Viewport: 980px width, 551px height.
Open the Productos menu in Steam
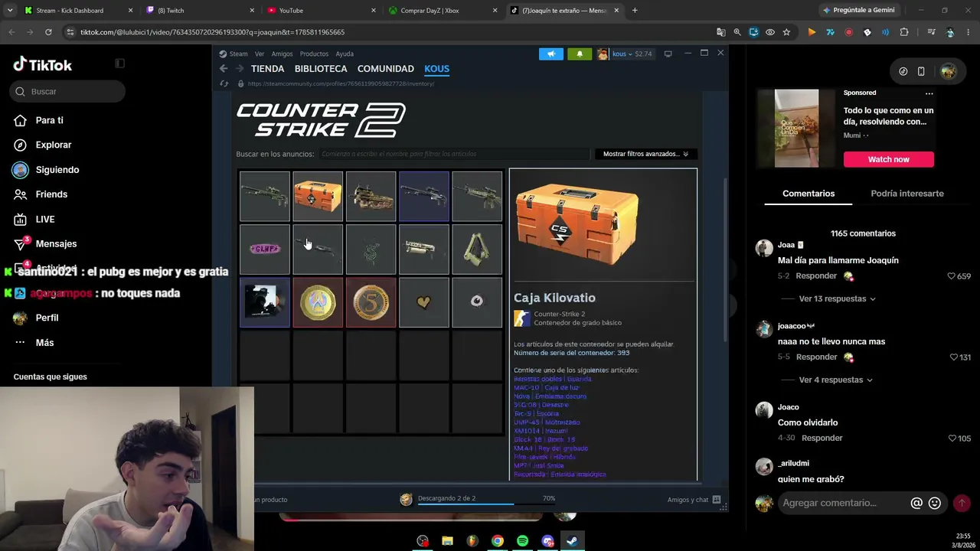pos(314,54)
